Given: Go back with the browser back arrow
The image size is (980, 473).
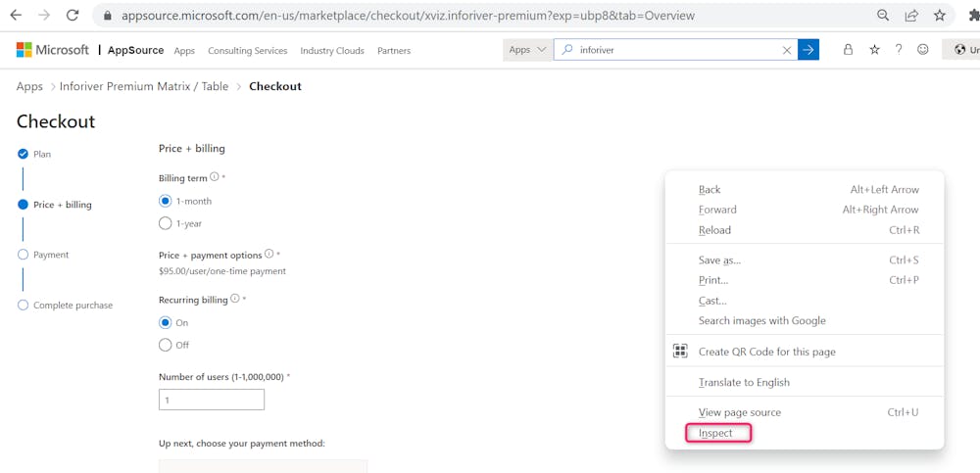Looking at the screenshot, I should (17, 15).
